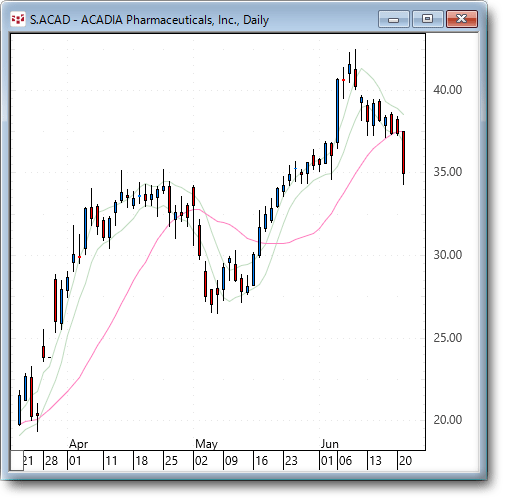This screenshot has height=498, width=505.
Task: Click the Jun month label
Action: click(330, 444)
